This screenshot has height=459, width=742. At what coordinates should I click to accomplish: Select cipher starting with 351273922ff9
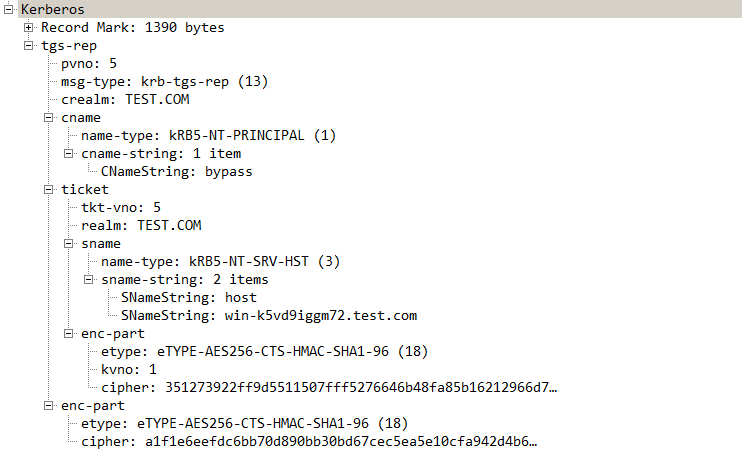[329, 388]
